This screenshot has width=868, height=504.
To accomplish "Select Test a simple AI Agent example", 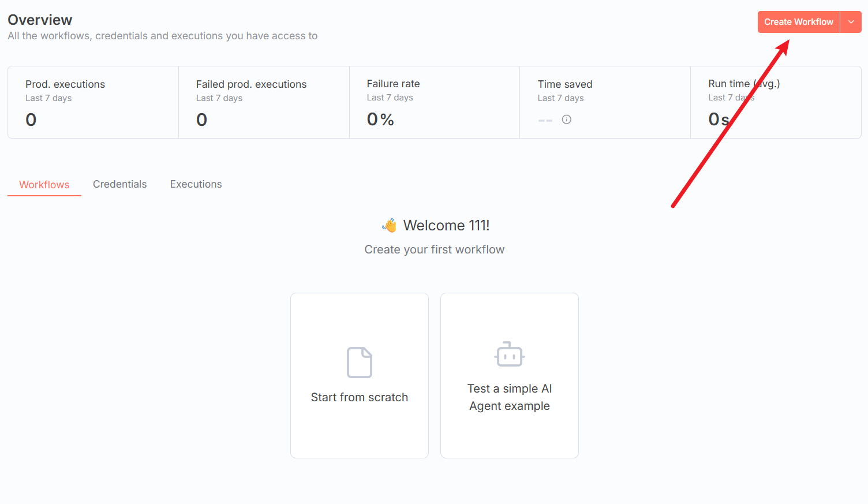I will [x=510, y=375].
